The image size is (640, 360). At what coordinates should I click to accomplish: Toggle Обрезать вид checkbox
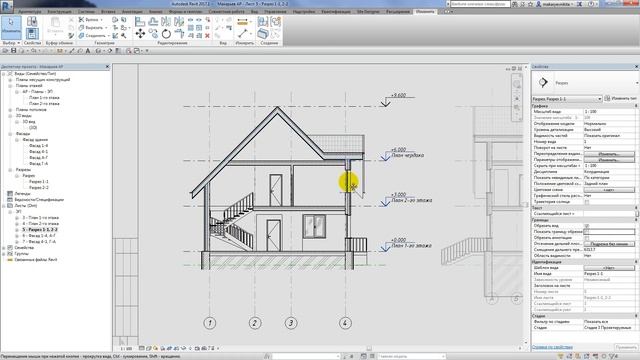pos(587,226)
